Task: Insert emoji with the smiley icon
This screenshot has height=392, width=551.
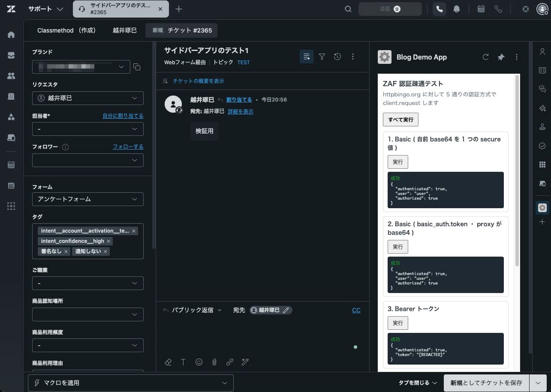Action: (199, 362)
